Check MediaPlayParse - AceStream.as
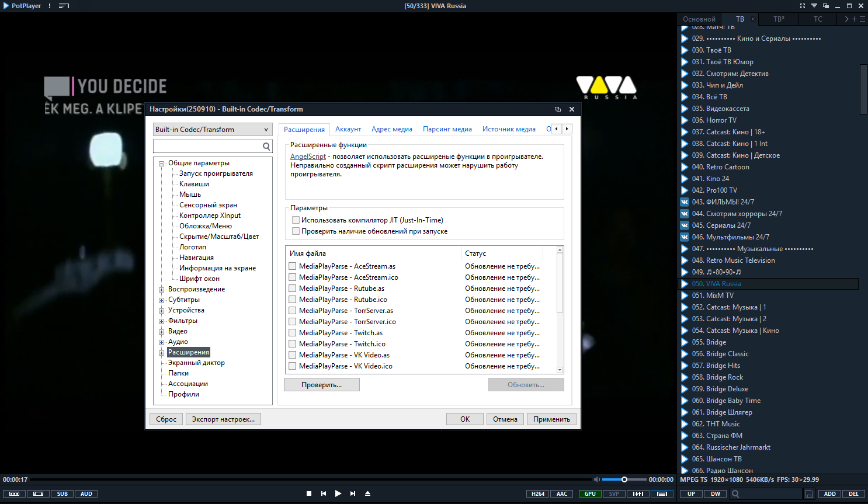 pyautogui.click(x=292, y=266)
